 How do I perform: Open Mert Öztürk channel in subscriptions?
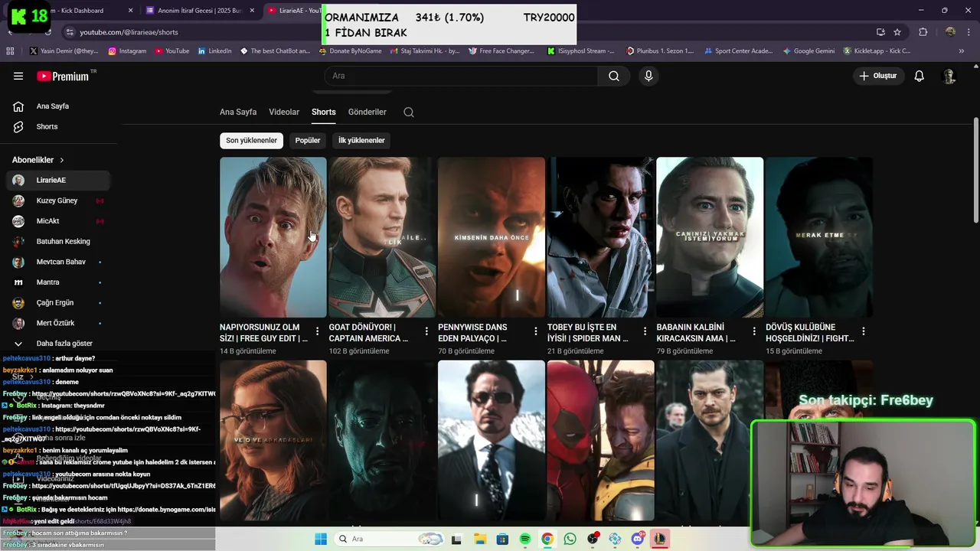[x=58, y=323]
